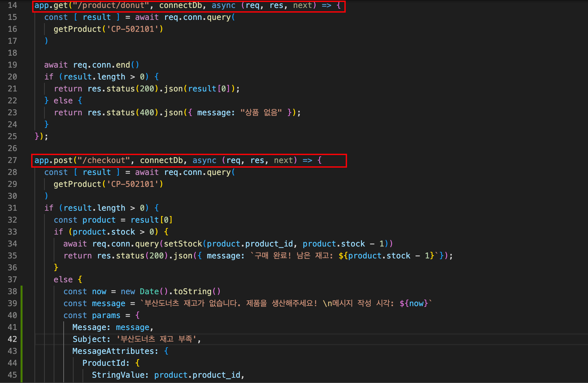
Task: Click 'const params = {' on line 40
Action: tap(102, 315)
